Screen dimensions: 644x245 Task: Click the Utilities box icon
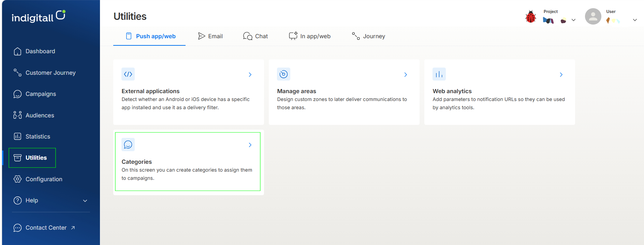tap(17, 158)
